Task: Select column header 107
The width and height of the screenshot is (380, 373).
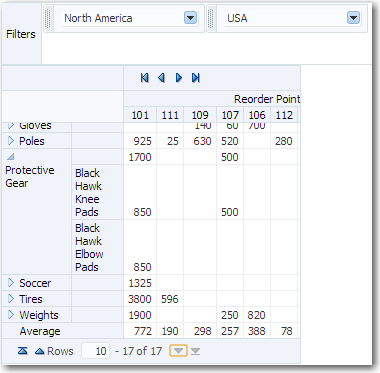Action: 230,115
